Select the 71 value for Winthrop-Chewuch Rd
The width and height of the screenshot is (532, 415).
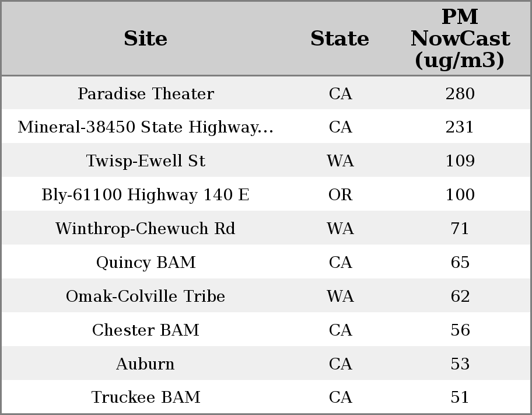[x=460, y=229]
